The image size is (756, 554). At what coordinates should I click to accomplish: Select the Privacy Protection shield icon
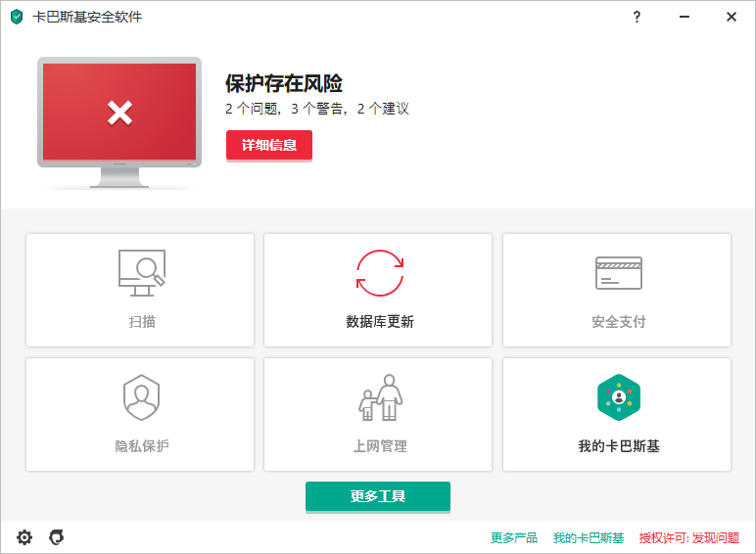click(141, 397)
